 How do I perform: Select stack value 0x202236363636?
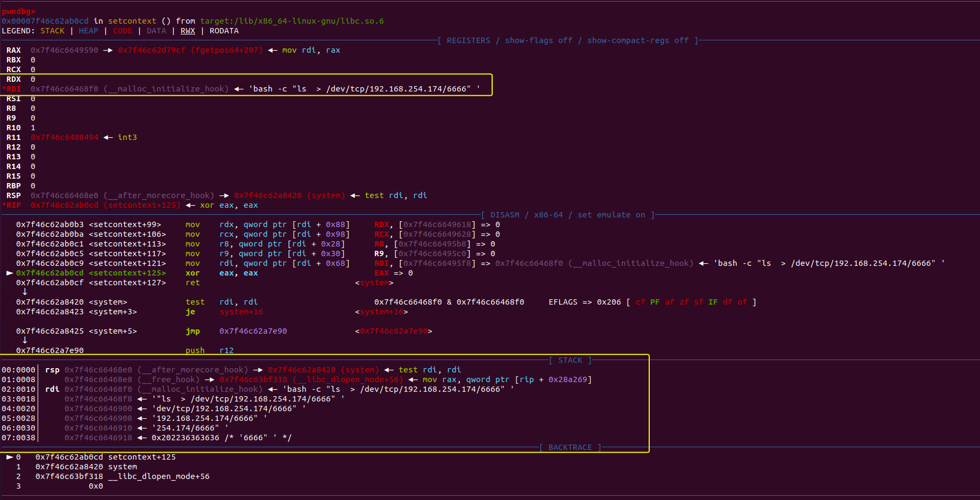point(186,438)
